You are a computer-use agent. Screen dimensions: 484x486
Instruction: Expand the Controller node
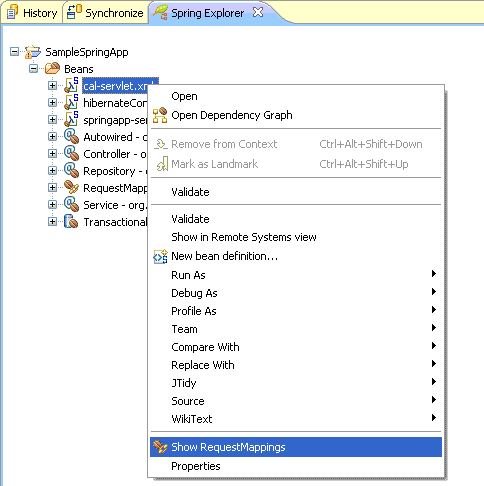52,154
